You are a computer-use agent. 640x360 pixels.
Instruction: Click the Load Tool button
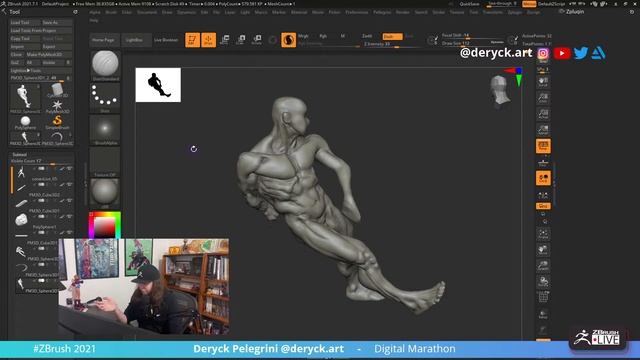(x=25, y=22)
